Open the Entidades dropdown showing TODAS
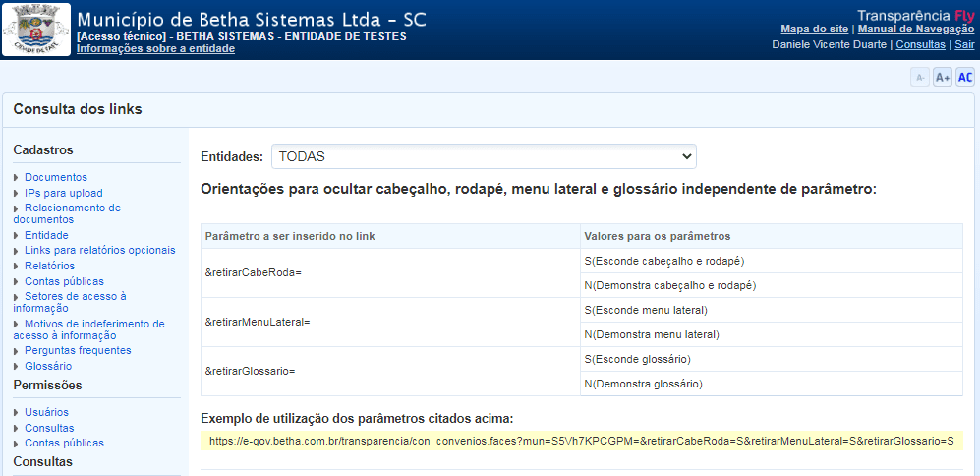The width and height of the screenshot is (980, 476). pos(484,157)
